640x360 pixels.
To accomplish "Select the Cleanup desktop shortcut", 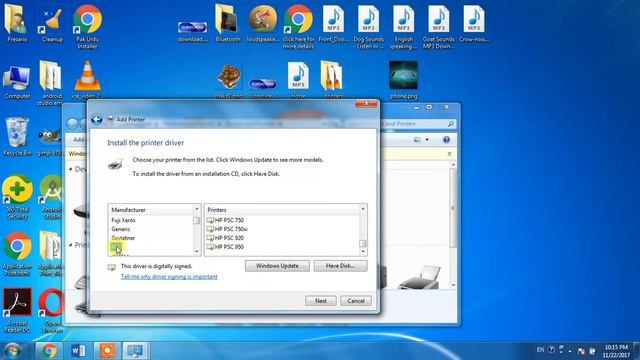I will (52, 22).
